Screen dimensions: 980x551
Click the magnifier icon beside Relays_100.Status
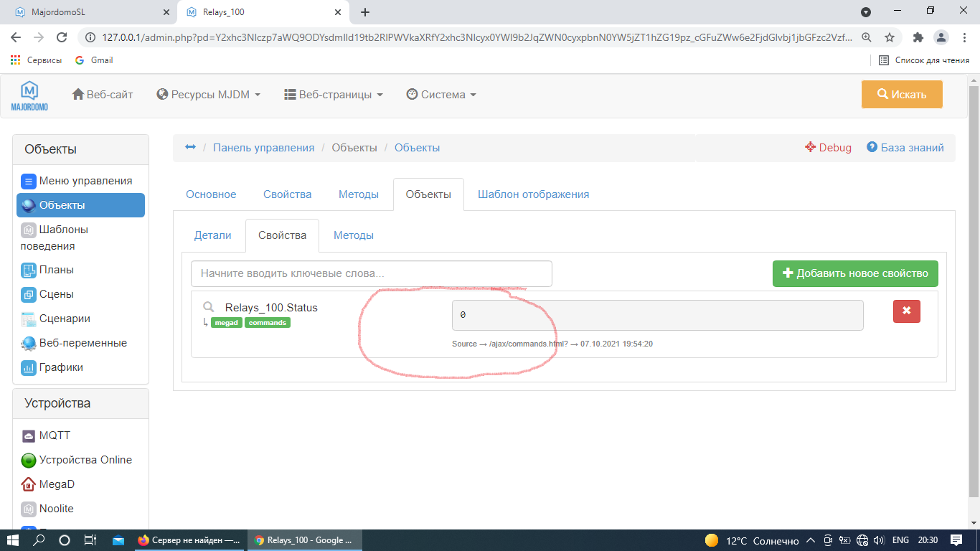coord(209,307)
